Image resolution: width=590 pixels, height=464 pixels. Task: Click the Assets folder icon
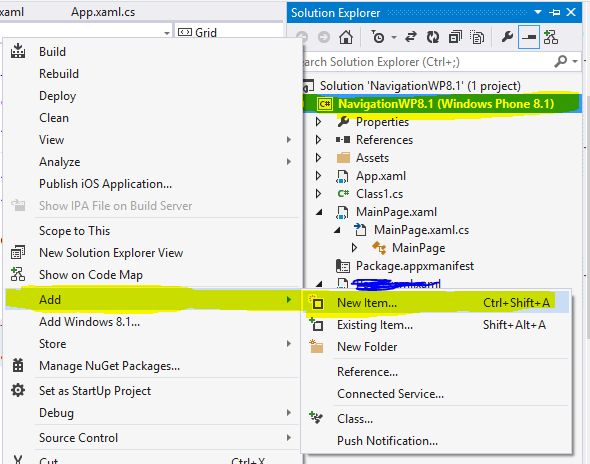[343, 158]
